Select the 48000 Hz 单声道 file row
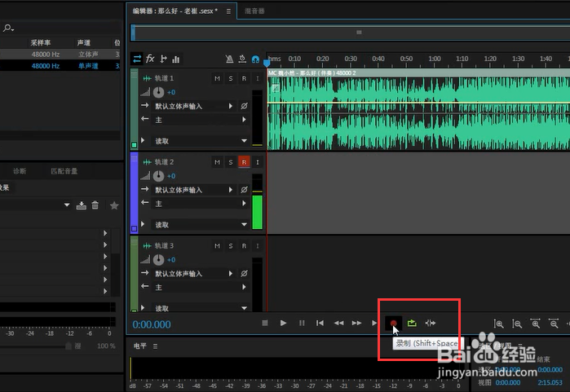The image size is (570, 392). pyautogui.click(x=60, y=66)
